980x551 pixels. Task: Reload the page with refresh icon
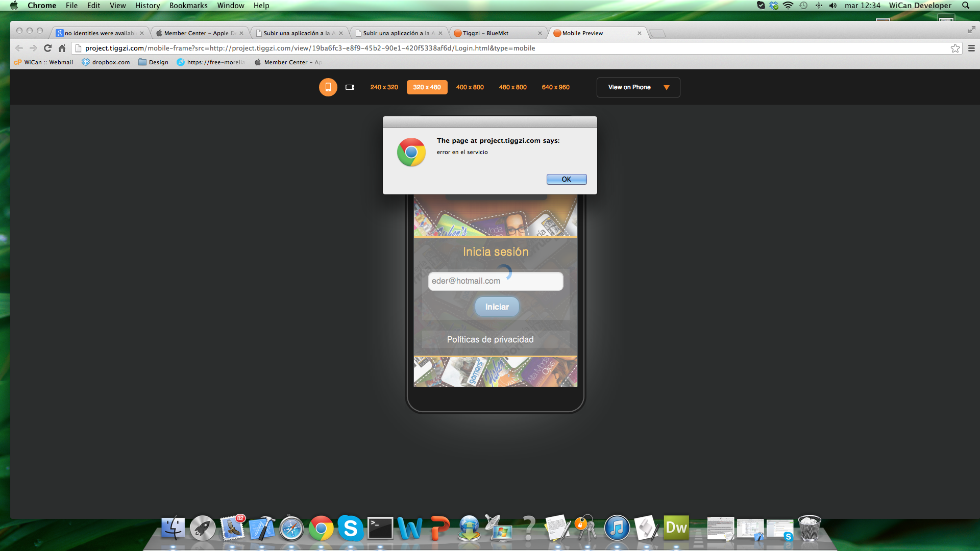[x=47, y=48]
